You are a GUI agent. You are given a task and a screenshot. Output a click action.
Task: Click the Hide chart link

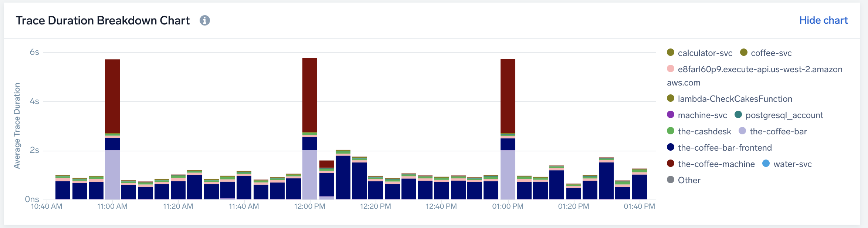click(x=823, y=20)
